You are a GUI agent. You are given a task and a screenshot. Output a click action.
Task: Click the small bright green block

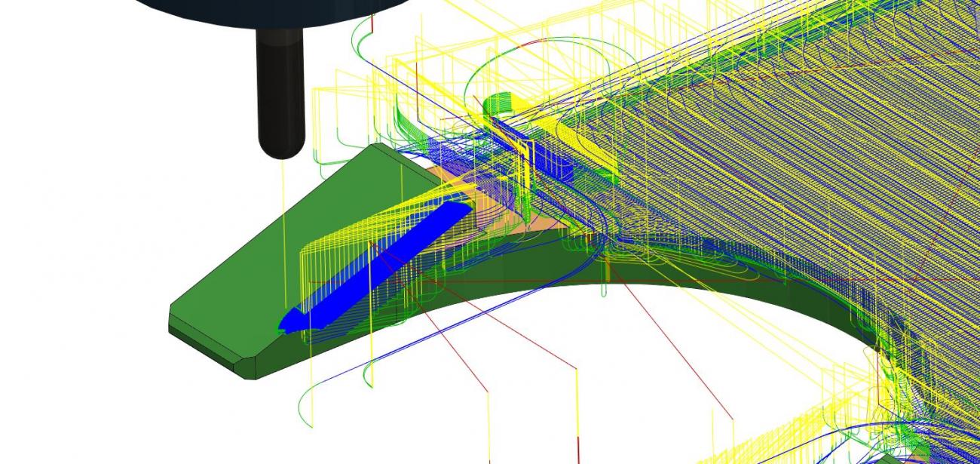[x=498, y=102]
